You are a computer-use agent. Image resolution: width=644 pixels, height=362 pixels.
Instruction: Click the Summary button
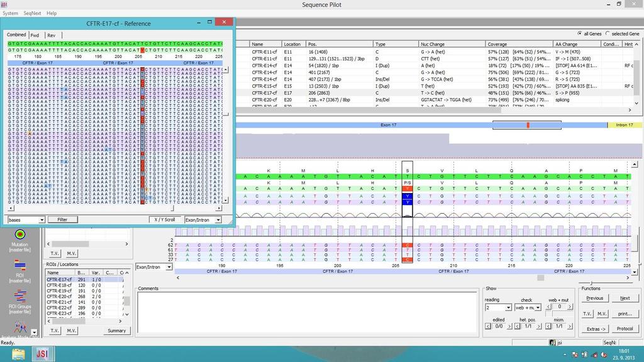[x=116, y=331]
